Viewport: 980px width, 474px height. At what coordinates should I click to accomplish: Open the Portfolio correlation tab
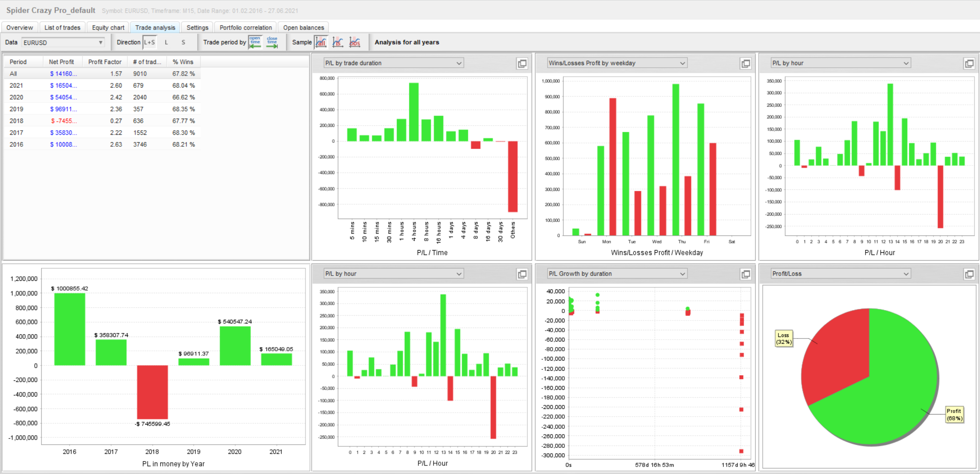pos(246,27)
